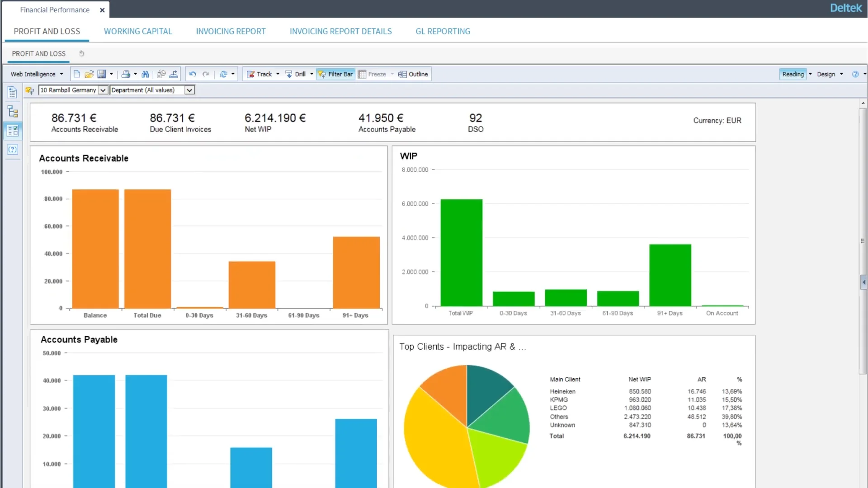Toggle the Web Intelligence panel view
The image size is (868, 488).
[36, 74]
